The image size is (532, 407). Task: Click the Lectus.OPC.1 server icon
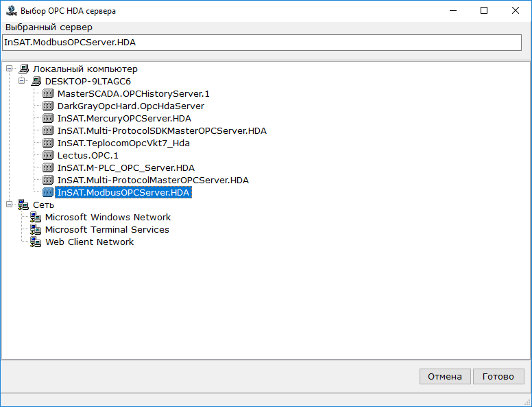(48, 155)
